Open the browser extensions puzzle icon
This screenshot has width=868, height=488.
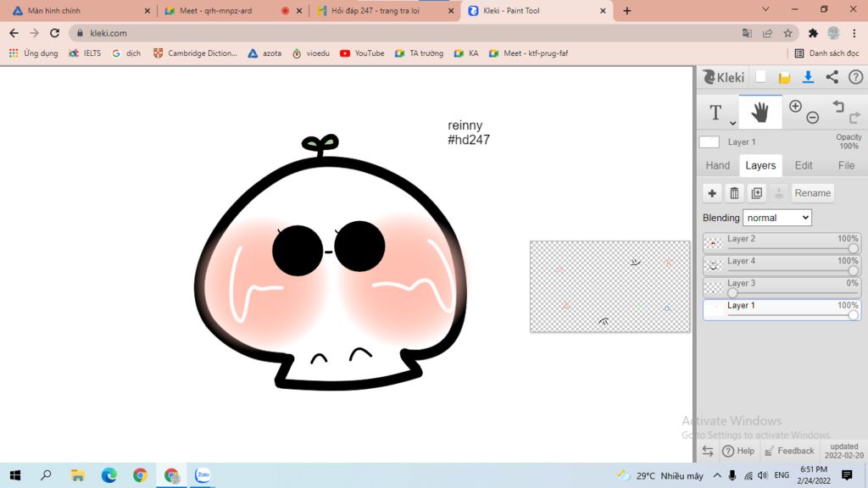click(813, 33)
